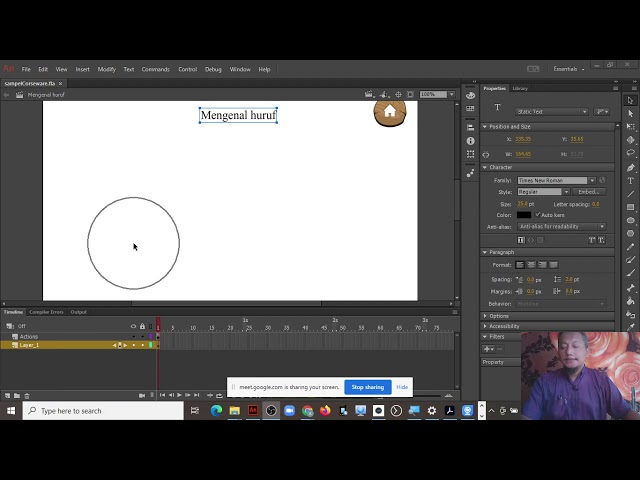
Task: Open the Modify menu
Action: [x=107, y=69]
